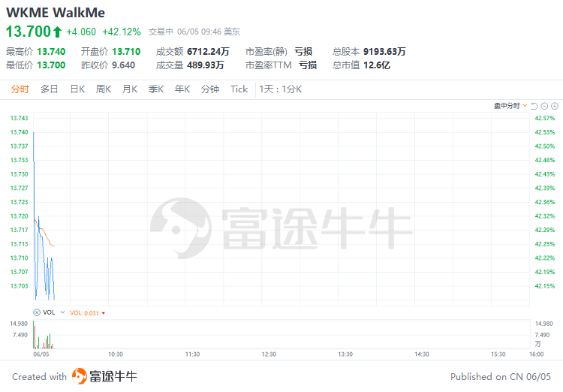Open the 季K chart tab
Screen dimensions: 563x392
coord(155,89)
